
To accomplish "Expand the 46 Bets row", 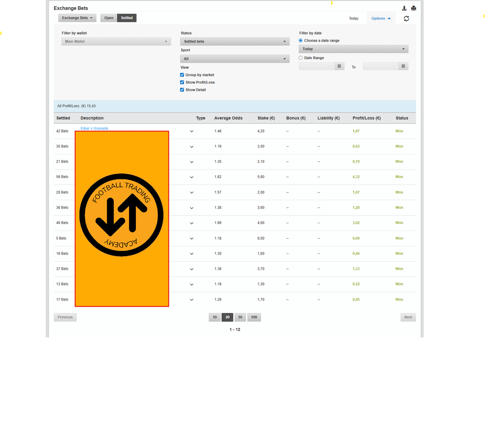I will 192,223.
